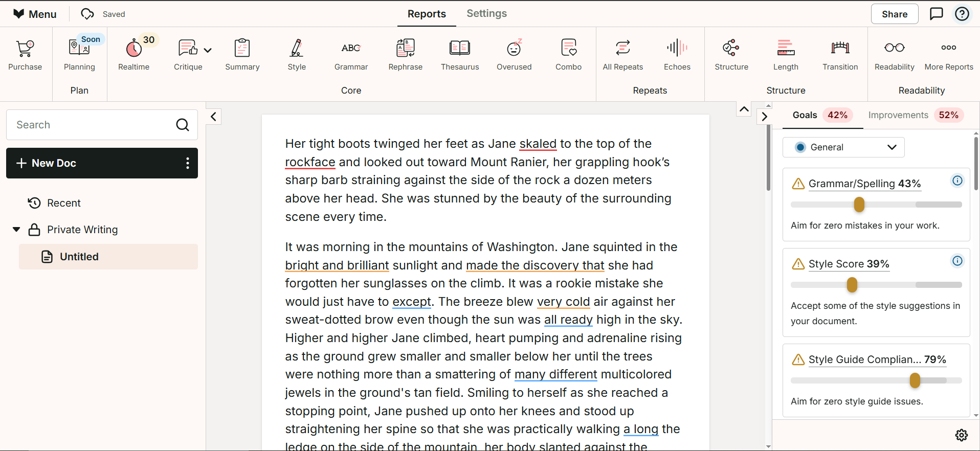Viewport: 980px width, 451px height.
Task: Open the Critique report
Action: 188,55
